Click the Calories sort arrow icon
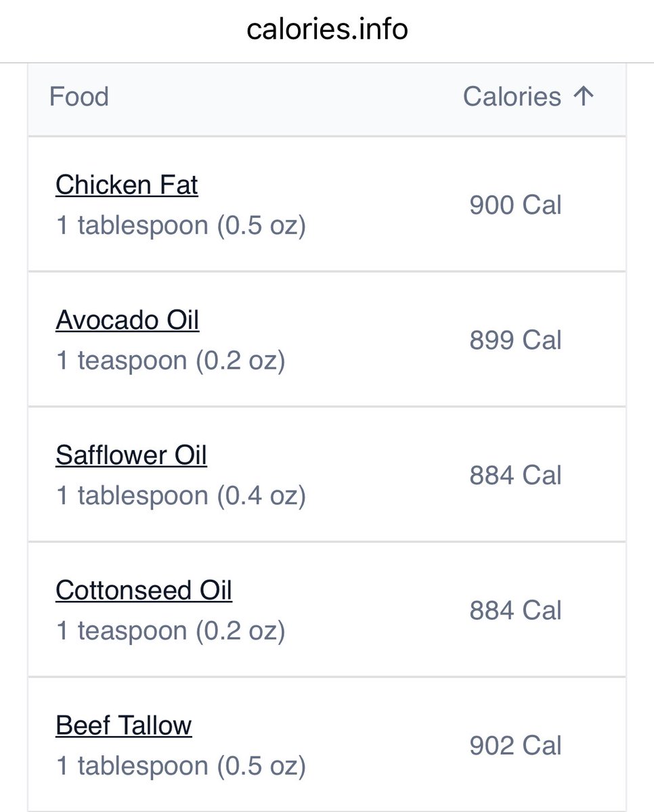 coord(583,96)
